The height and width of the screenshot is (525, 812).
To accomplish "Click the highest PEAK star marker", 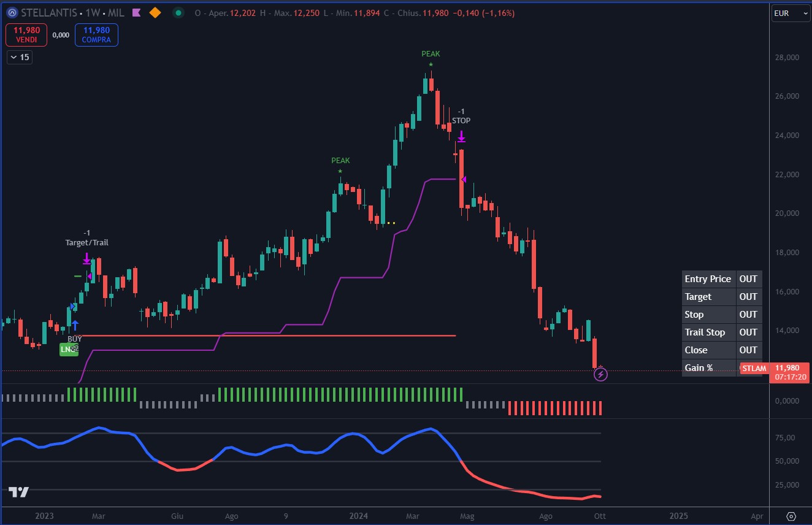I will point(431,64).
